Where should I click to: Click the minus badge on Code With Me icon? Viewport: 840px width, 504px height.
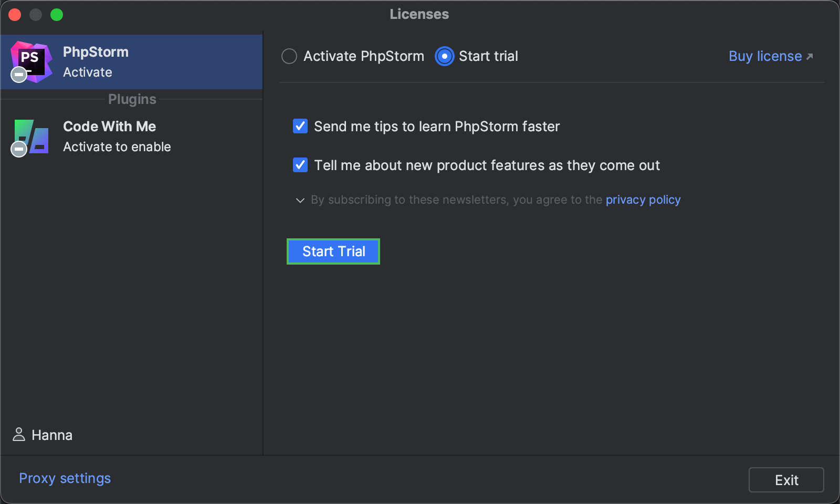pos(18,150)
